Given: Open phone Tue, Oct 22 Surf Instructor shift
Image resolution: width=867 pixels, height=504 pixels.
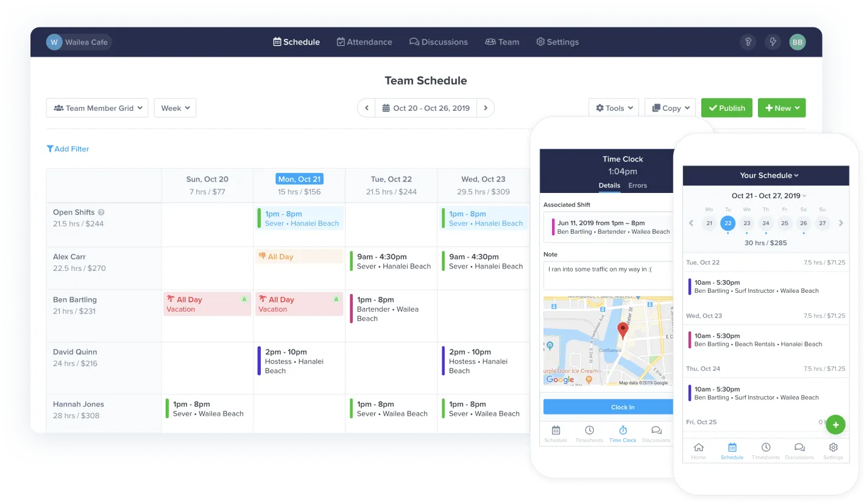Looking at the screenshot, I should pyautogui.click(x=766, y=286).
